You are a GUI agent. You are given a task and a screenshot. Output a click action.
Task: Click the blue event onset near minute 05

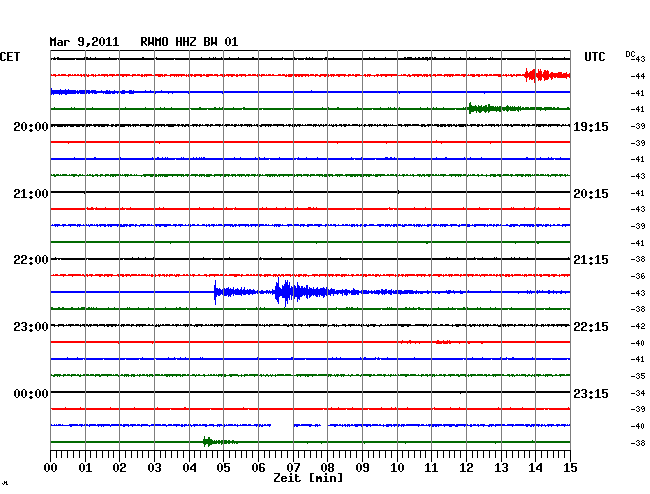215,292
